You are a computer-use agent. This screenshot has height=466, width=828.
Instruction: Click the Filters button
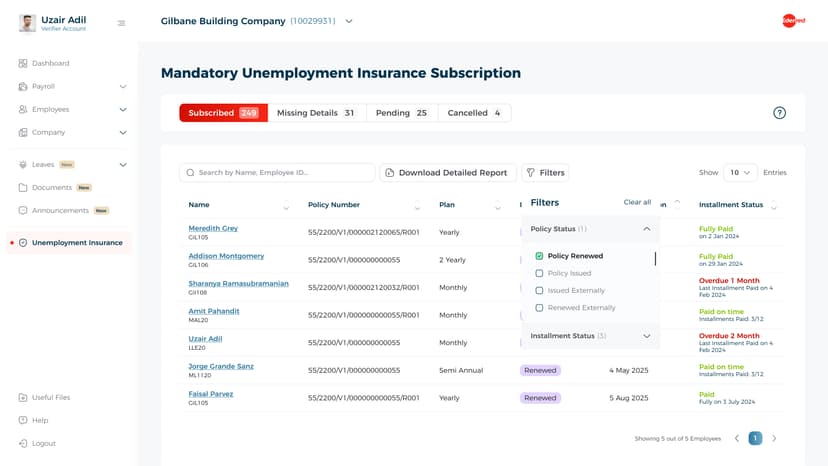[545, 173]
